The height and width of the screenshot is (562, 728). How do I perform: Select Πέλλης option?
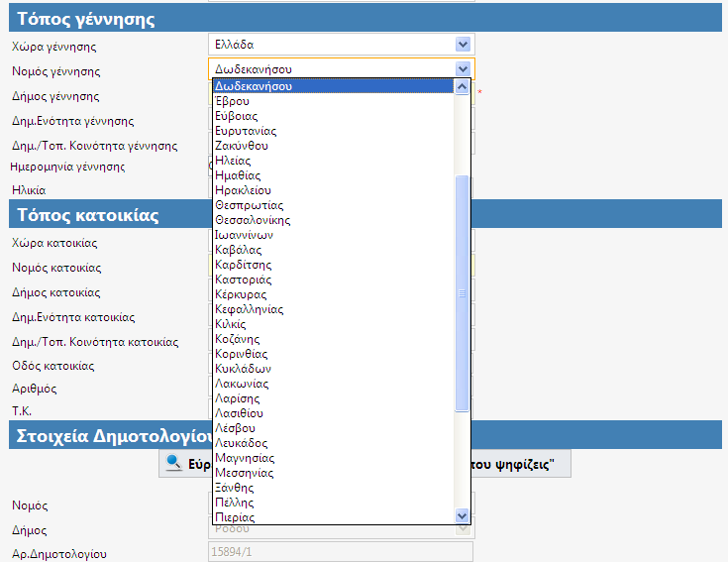pyautogui.click(x=333, y=503)
